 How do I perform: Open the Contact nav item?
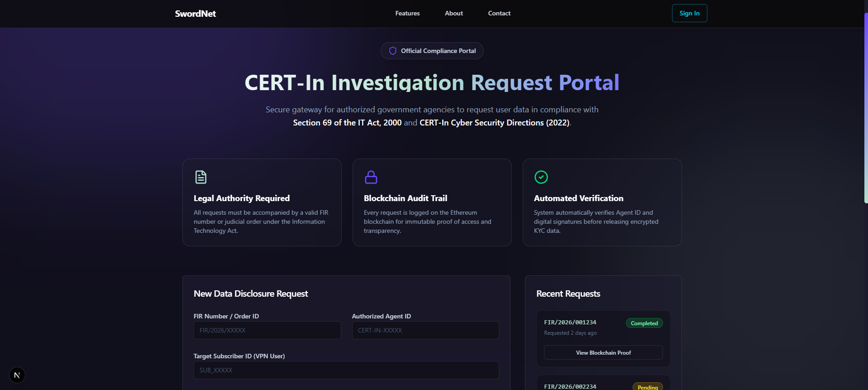pyautogui.click(x=499, y=13)
